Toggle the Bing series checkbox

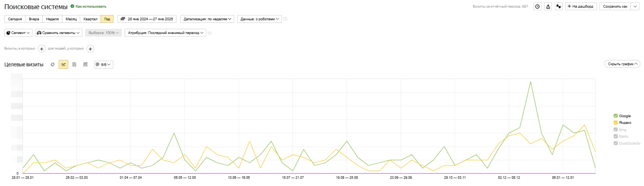(x=616, y=129)
